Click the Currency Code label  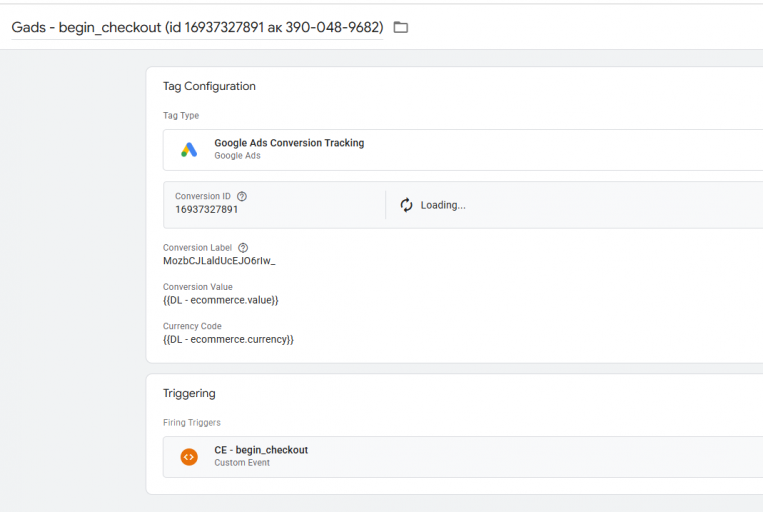coord(192,326)
